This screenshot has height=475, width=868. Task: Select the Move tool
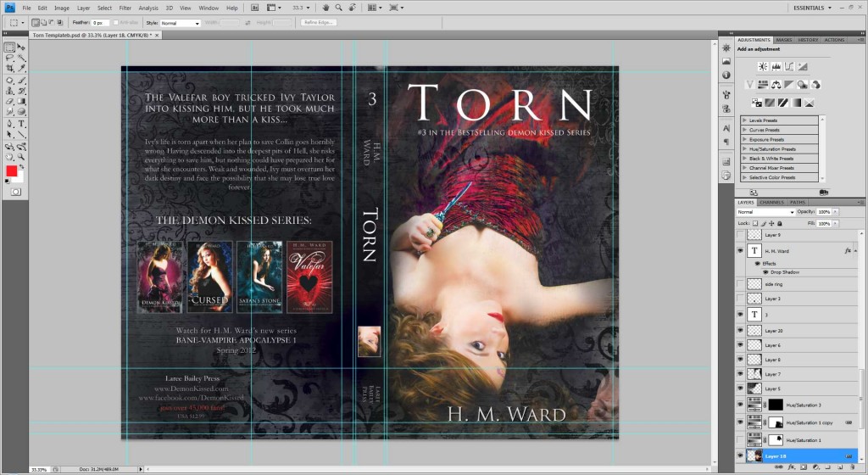click(x=21, y=47)
